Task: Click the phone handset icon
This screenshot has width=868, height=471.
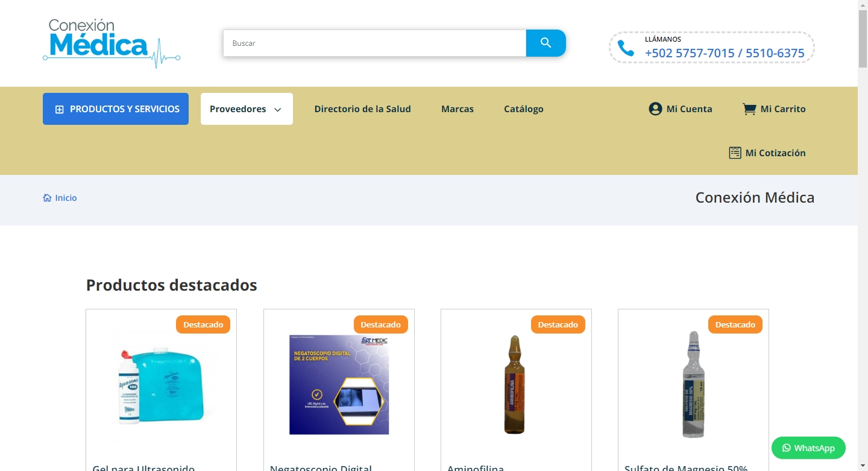Action: coord(626,48)
